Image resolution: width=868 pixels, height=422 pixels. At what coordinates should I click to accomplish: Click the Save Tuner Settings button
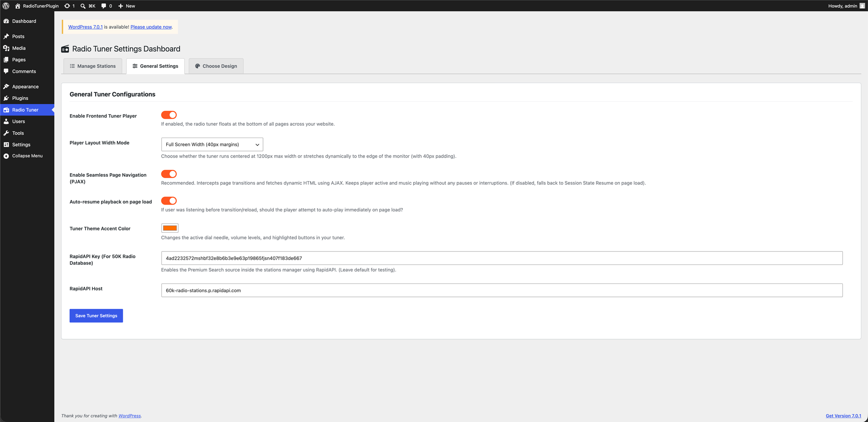click(96, 316)
